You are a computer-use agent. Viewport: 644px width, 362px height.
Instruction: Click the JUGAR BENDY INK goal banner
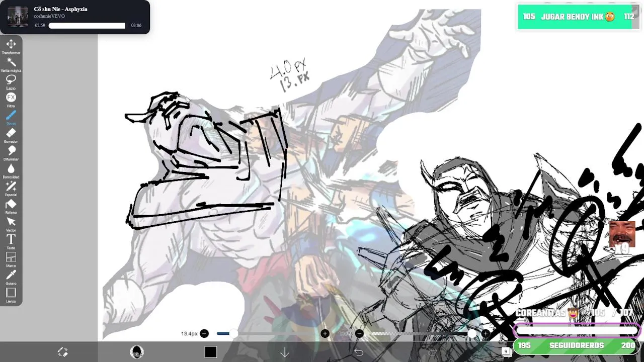point(579,17)
